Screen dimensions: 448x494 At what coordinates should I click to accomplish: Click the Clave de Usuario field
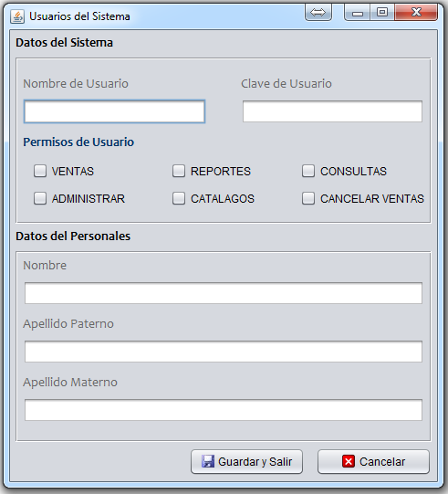tap(332, 111)
